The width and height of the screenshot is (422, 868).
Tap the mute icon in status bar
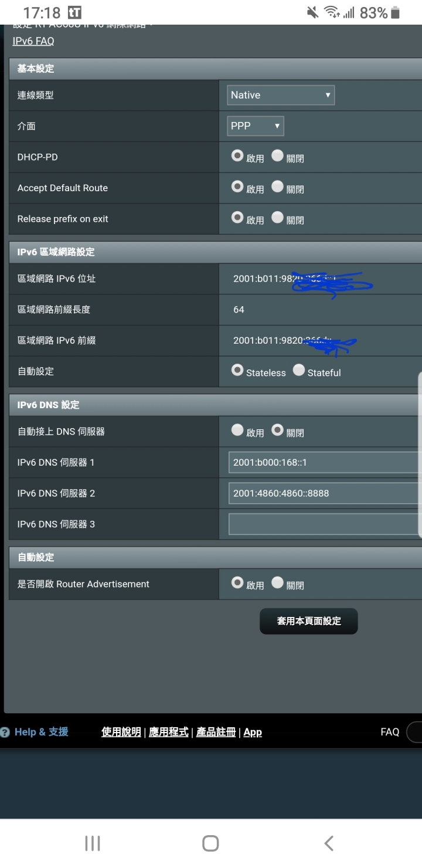312,12
